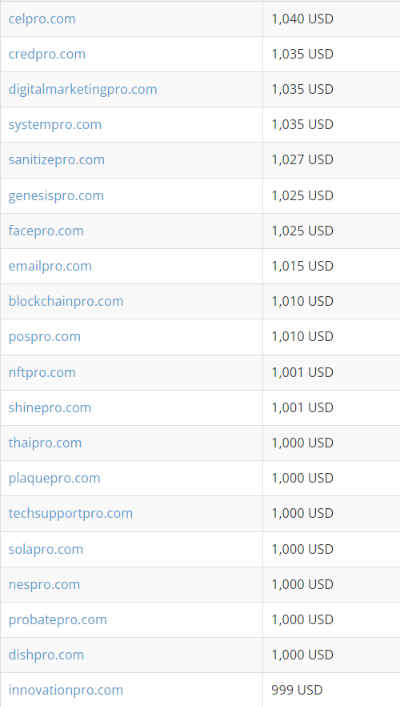
Task: Open genesispro.com domain page
Action: point(56,196)
